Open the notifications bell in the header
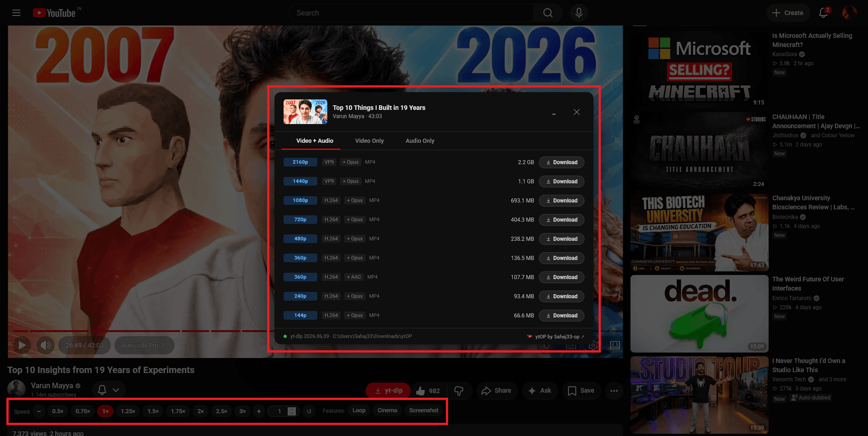The height and width of the screenshot is (436, 868). click(x=823, y=13)
